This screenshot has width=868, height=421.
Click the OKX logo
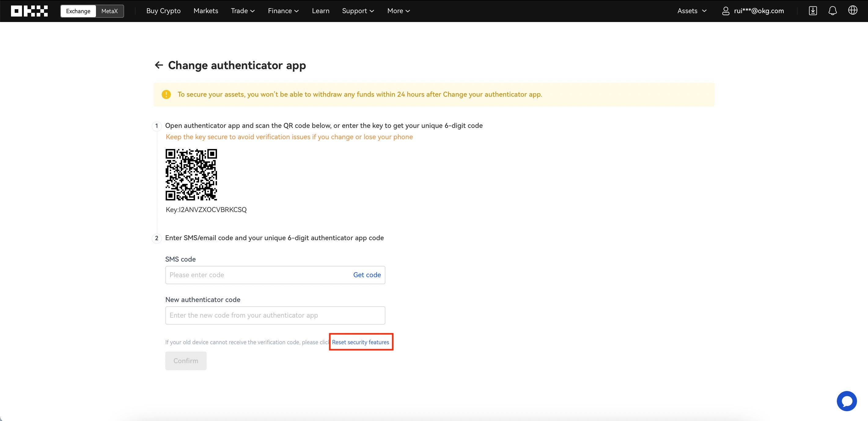click(29, 11)
